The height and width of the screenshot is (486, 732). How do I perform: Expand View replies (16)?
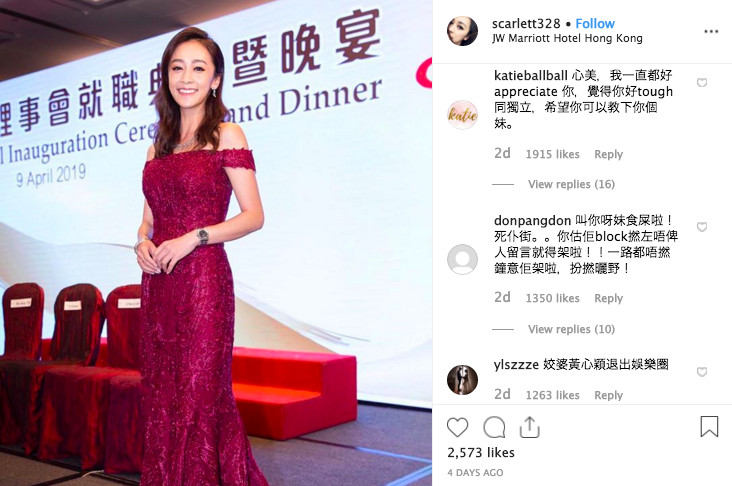click(x=571, y=184)
